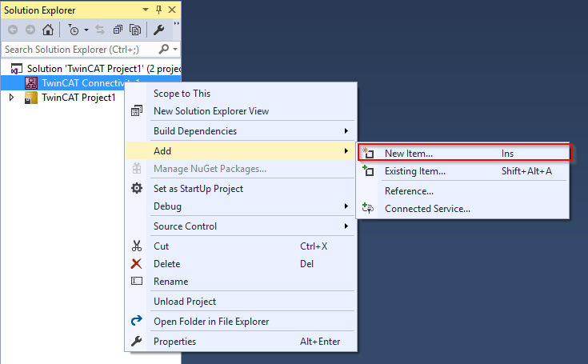Click the Home icon in Solution Explorer toolbar
Viewport: 588px width, 364px height.
point(48,30)
